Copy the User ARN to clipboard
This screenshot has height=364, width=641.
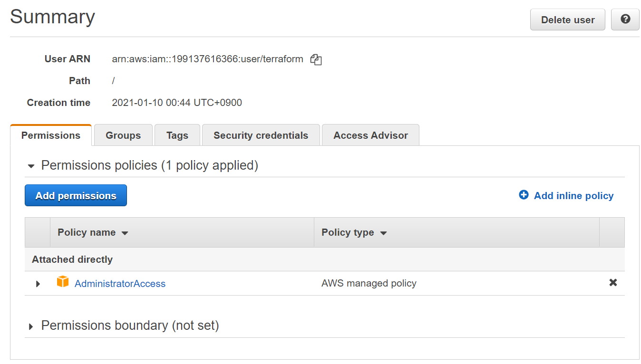coord(316,59)
